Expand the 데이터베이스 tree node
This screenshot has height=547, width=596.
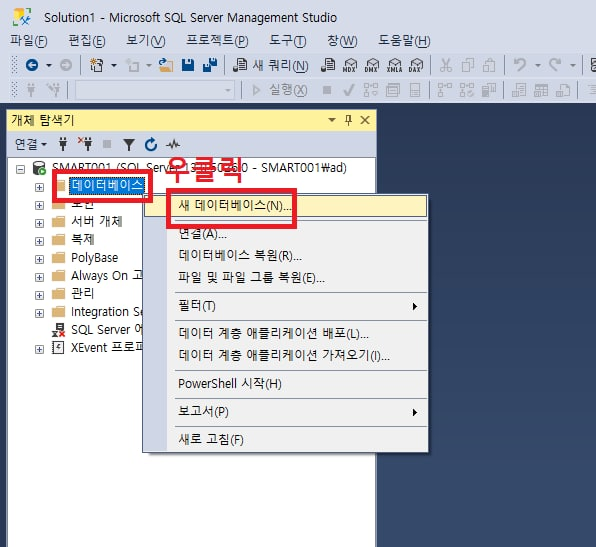[39, 187]
